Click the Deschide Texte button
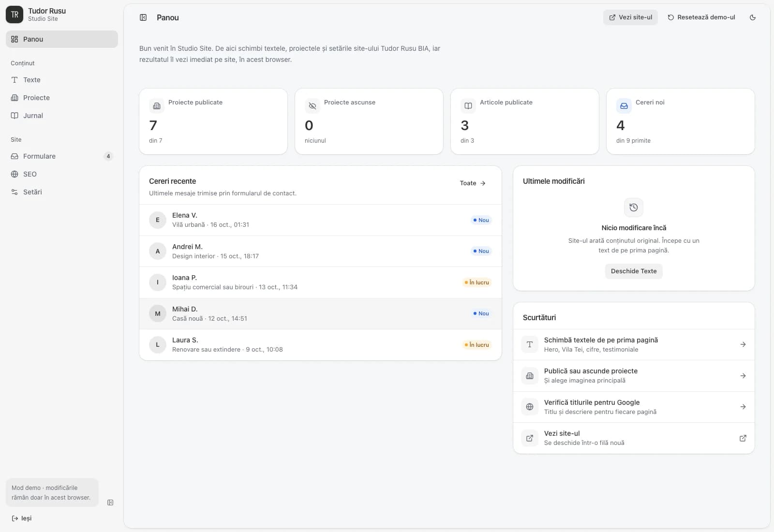The image size is (774, 532). pyautogui.click(x=634, y=271)
